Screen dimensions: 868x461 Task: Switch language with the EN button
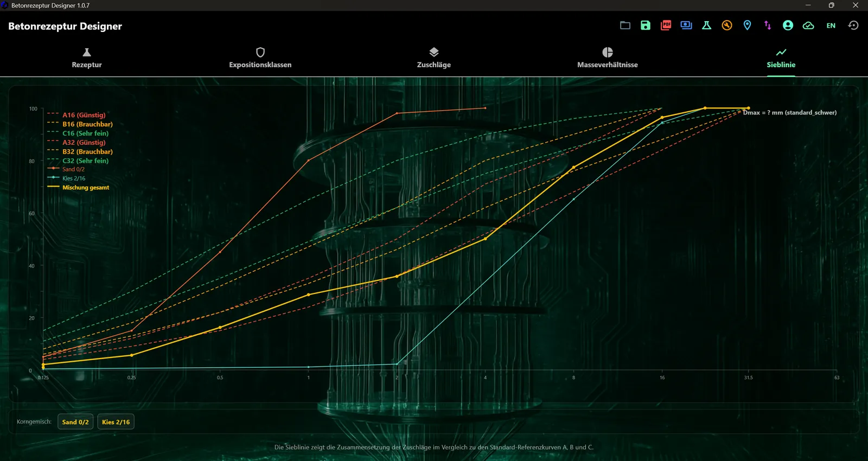click(x=831, y=25)
